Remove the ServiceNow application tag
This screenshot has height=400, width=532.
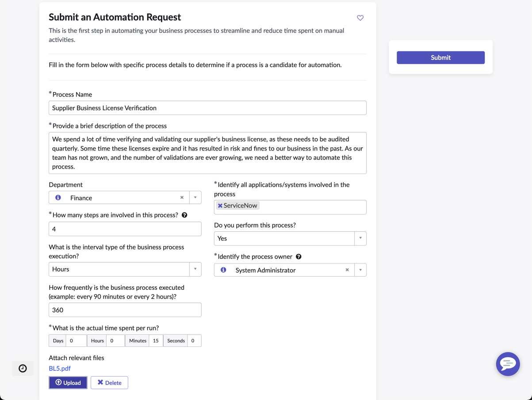tap(220, 206)
